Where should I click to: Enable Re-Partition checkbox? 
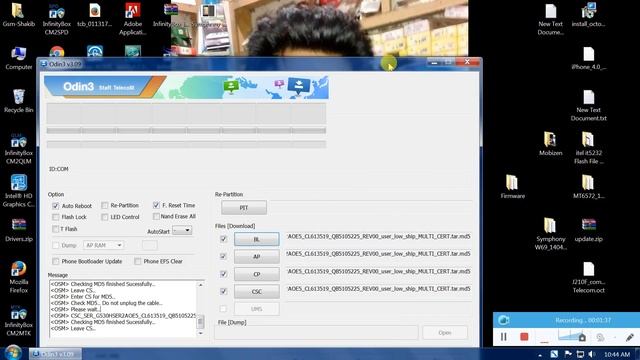[x=104, y=205]
